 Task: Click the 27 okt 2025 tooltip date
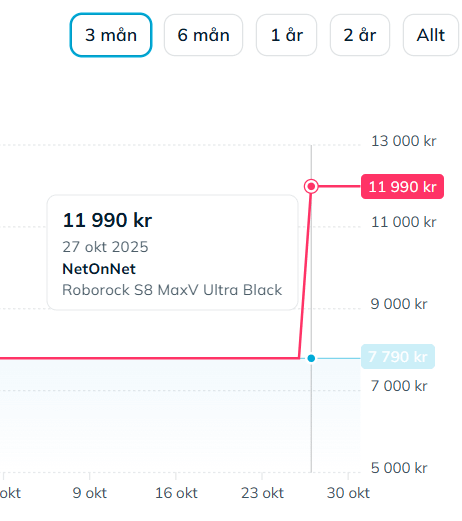[x=105, y=247]
